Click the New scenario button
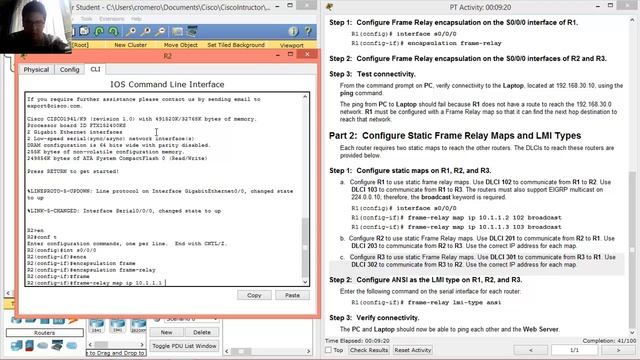The height and width of the screenshot is (360, 640). pyautogui.click(x=166, y=332)
